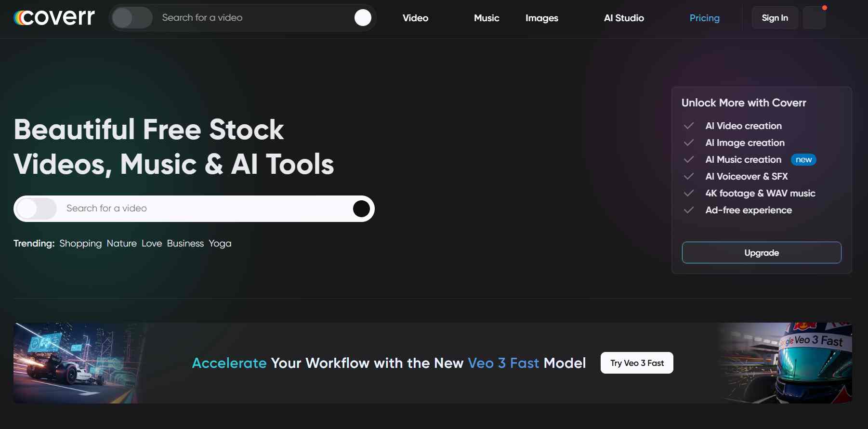
Task: Click the black search button in hero
Action: point(361,208)
